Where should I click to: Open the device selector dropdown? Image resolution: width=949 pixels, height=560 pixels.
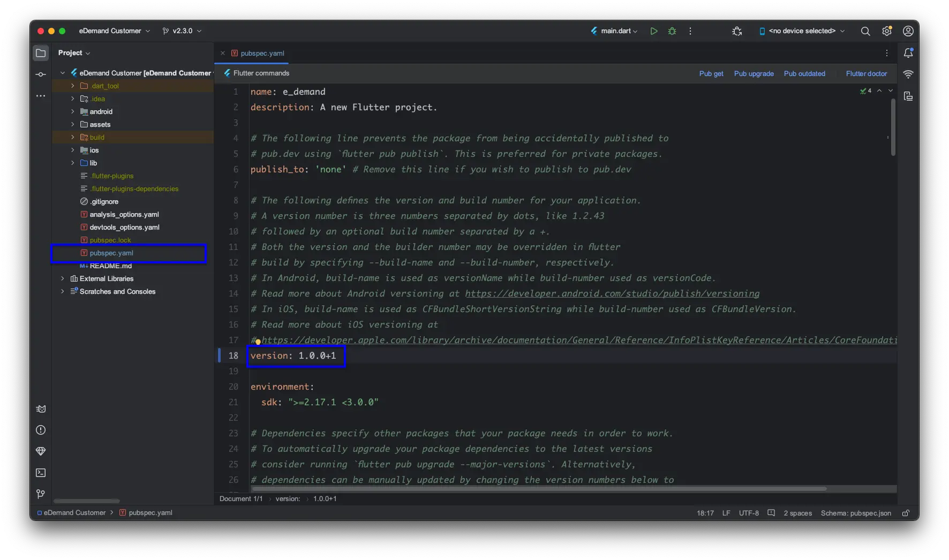pos(802,31)
